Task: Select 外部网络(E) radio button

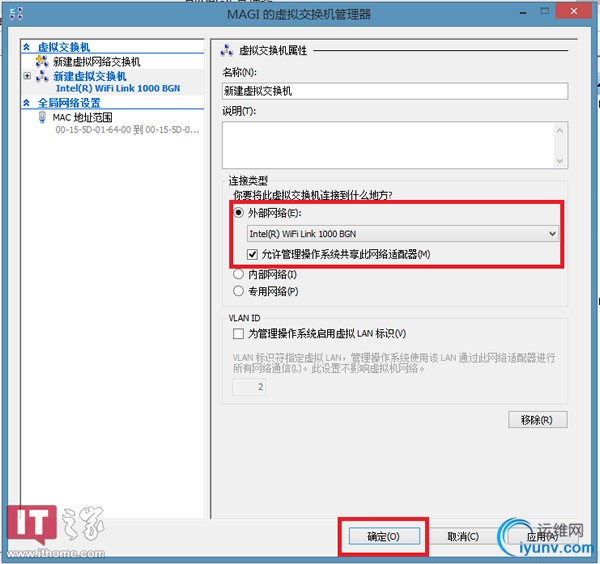Action: 238,213
